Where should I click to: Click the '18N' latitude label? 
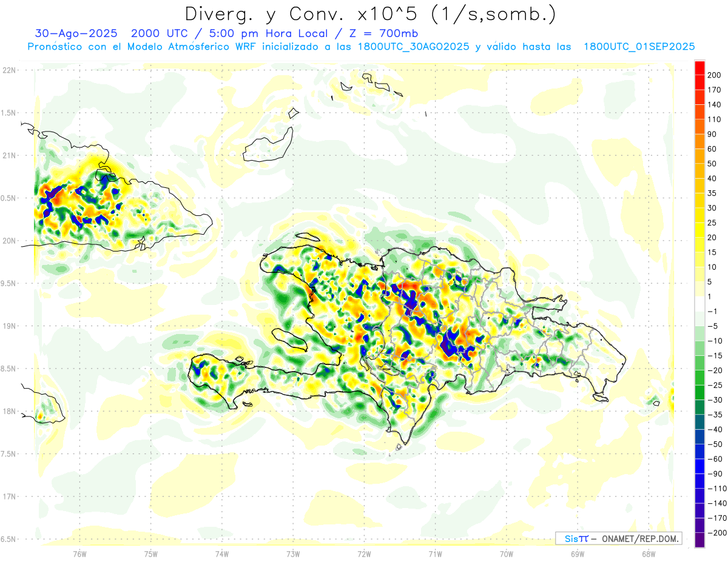pos(10,412)
